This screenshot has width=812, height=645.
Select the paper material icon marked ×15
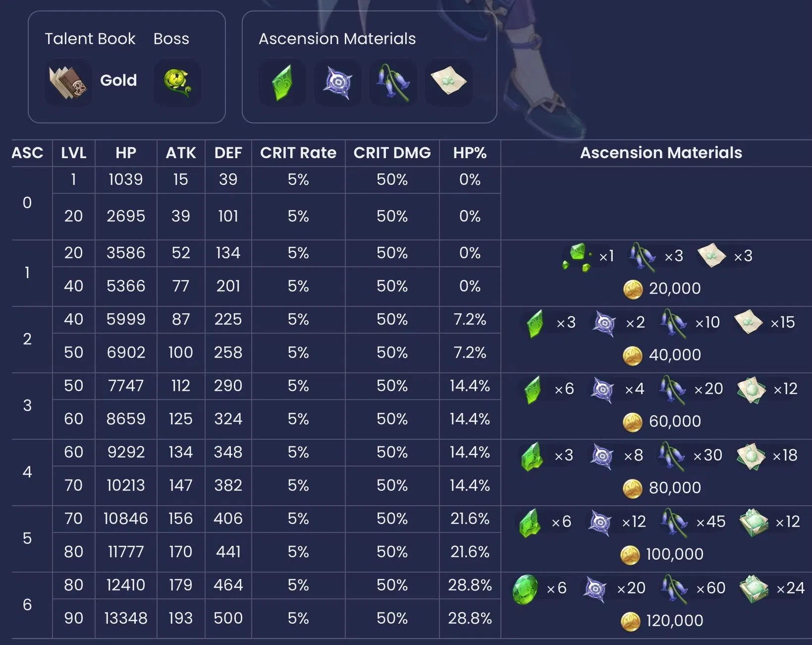pyautogui.click(x=748, y=323)
